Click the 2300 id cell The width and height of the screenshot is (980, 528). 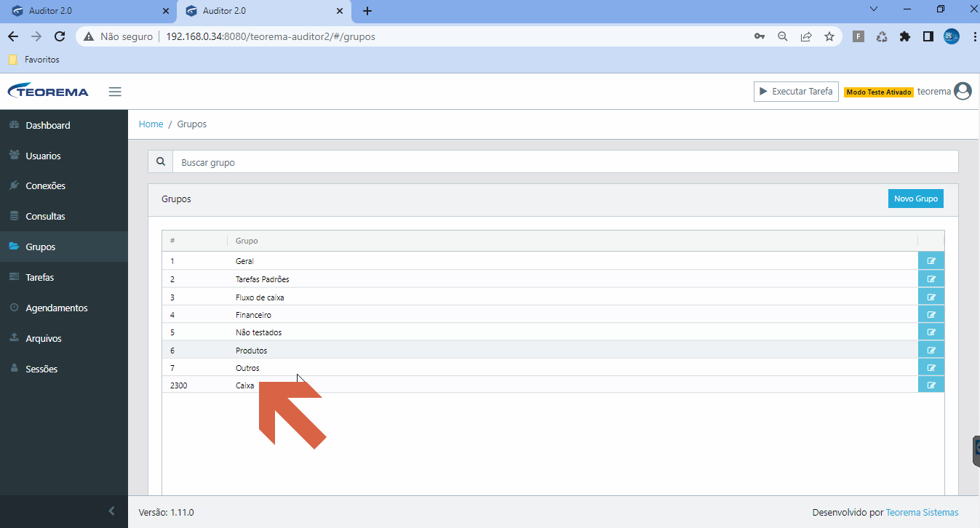(178, 385)
